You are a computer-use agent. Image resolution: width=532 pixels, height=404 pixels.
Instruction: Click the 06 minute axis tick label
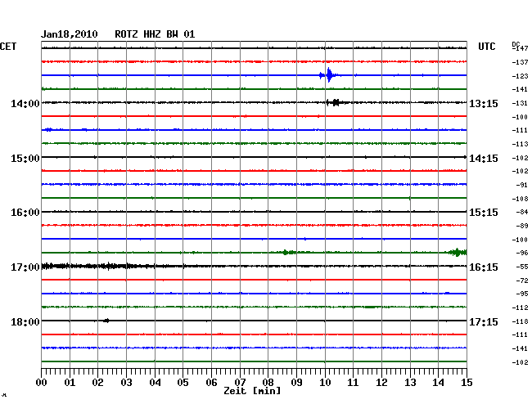tap(211, 383)
